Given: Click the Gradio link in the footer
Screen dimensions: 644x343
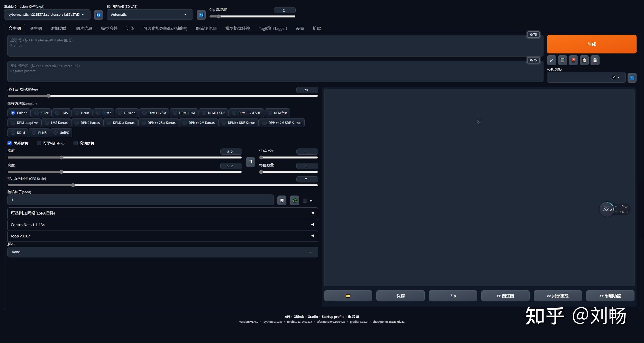Looking at the screenshot, I should (313, 317).
